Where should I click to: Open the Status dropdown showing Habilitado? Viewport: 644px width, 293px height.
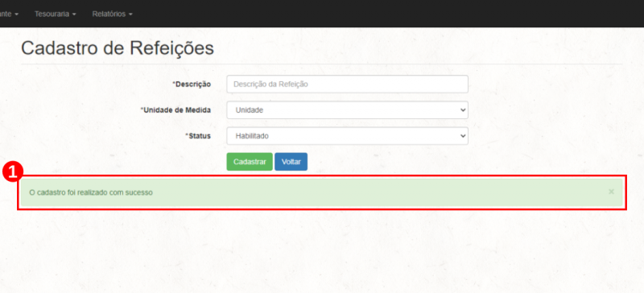(347, 136)
